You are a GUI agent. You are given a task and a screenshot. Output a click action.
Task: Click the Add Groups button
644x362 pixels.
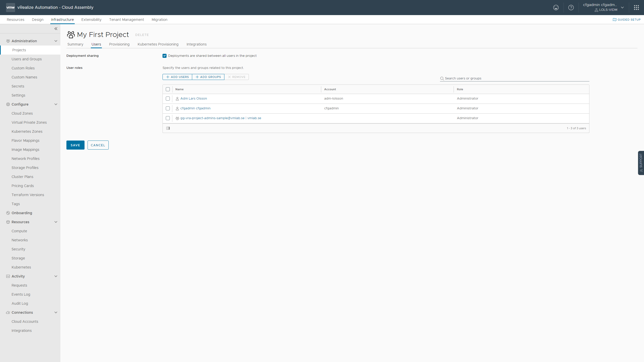208,77
